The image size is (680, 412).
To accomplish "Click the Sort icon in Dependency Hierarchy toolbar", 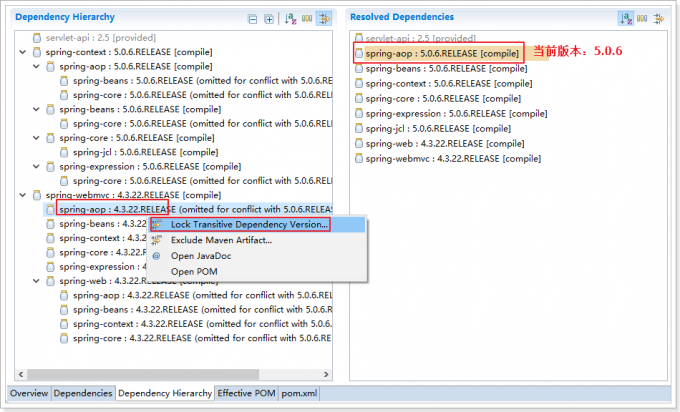I will (290, 18).
